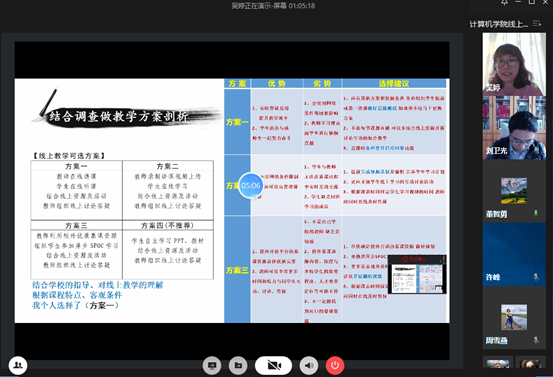Click 许峰's muted microphone icon
553x377 pixels.
[536, 277]
